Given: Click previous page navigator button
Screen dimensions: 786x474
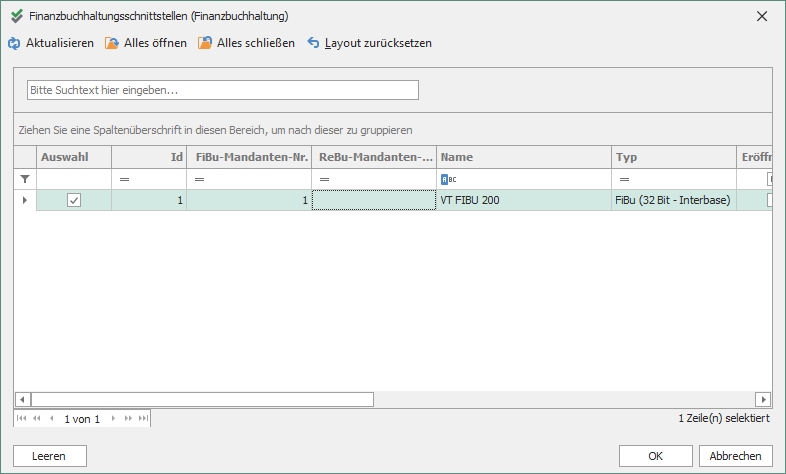Looking at the screenshot, I should 37,418.
